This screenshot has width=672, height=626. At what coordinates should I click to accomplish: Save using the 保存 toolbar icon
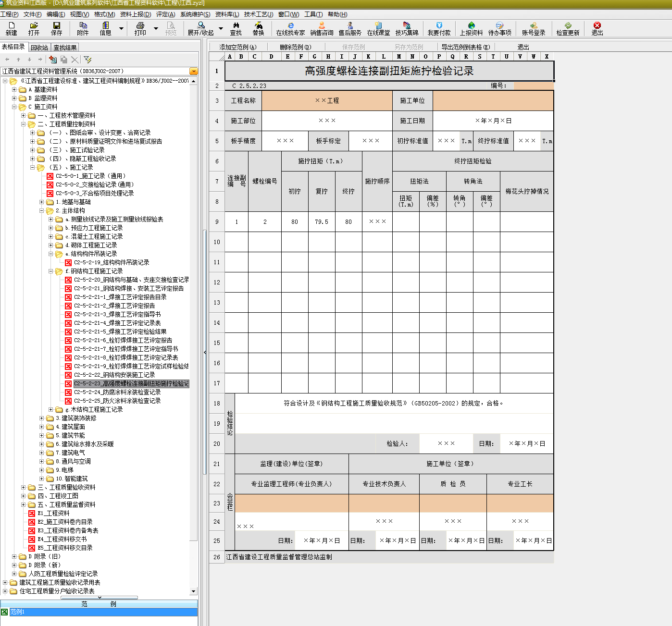(x=57, y=28)
